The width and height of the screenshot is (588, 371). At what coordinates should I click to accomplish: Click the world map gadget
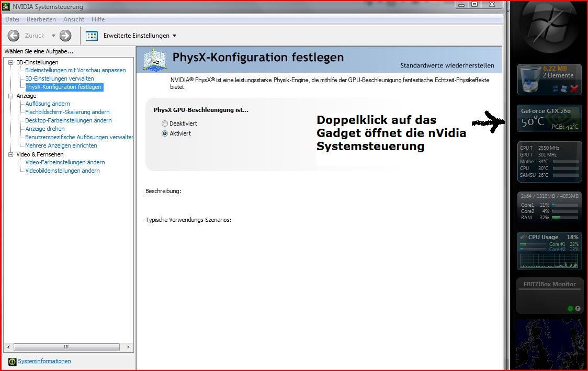(549, 344)
